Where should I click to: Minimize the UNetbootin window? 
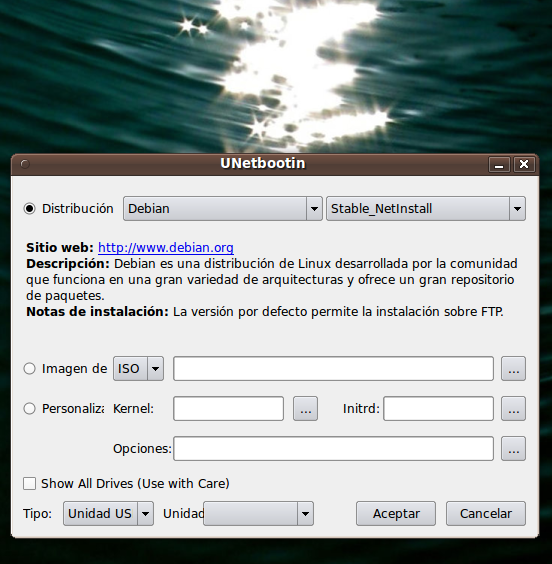click(499, 164)
